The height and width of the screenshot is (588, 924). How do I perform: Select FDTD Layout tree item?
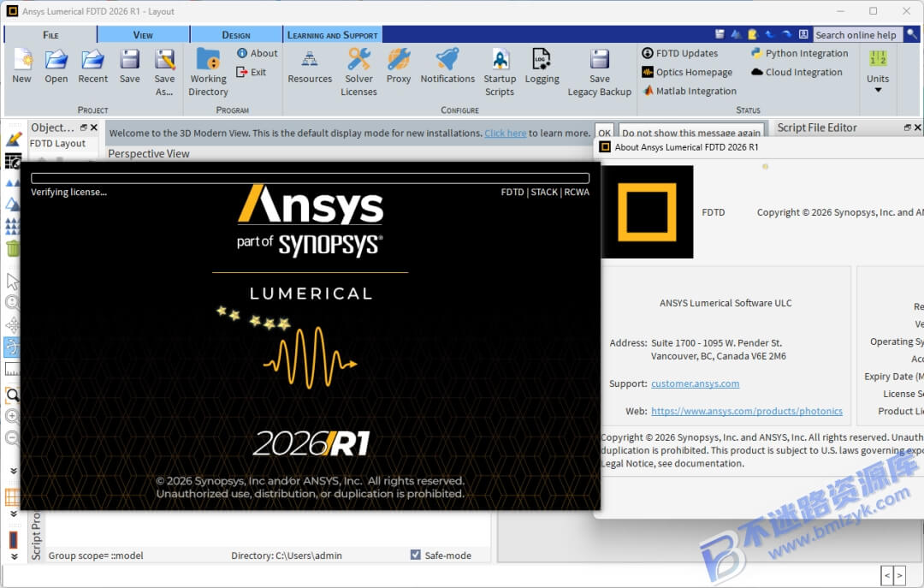click(58, 143)
